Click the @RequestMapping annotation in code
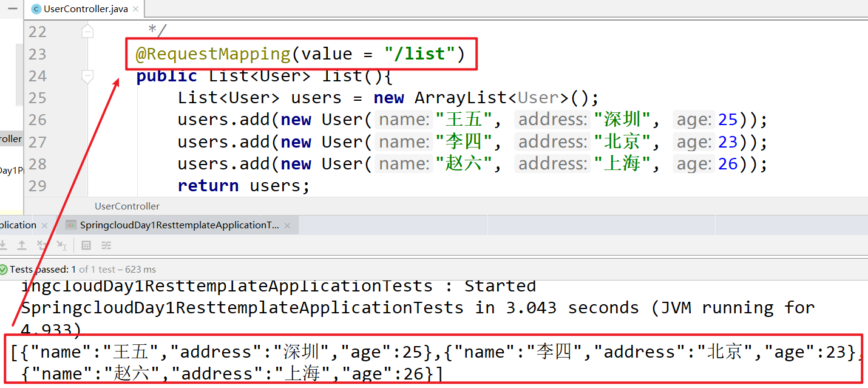 point(212,54)
